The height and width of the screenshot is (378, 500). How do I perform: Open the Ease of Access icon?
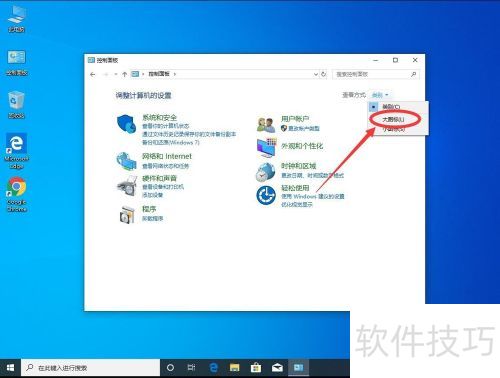click(x=266, y=195)
